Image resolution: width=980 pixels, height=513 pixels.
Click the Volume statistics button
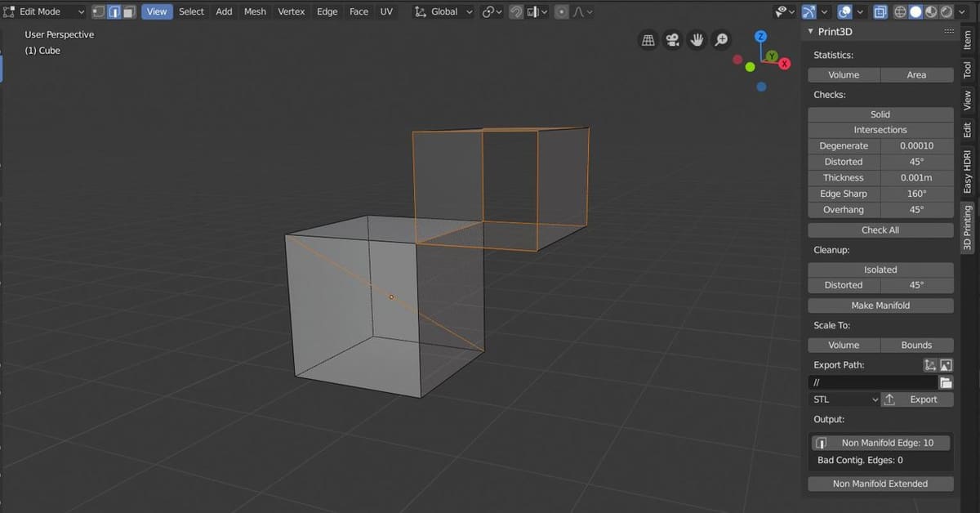coord(844,74)
